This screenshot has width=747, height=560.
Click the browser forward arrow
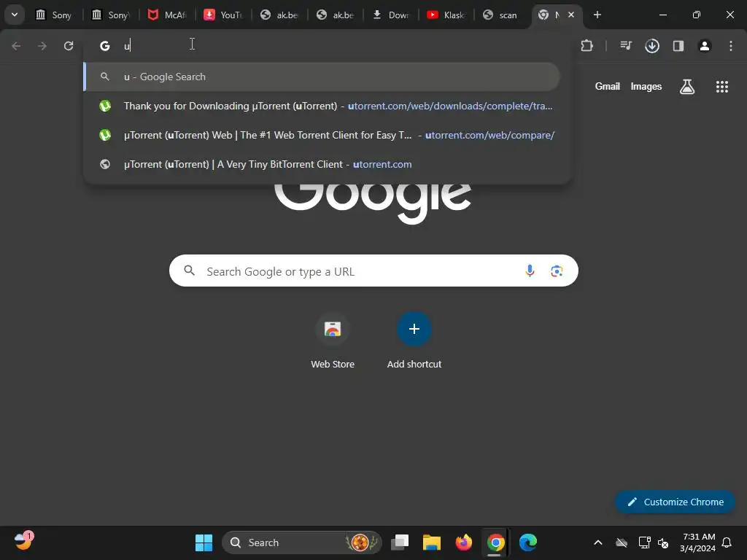42,46
